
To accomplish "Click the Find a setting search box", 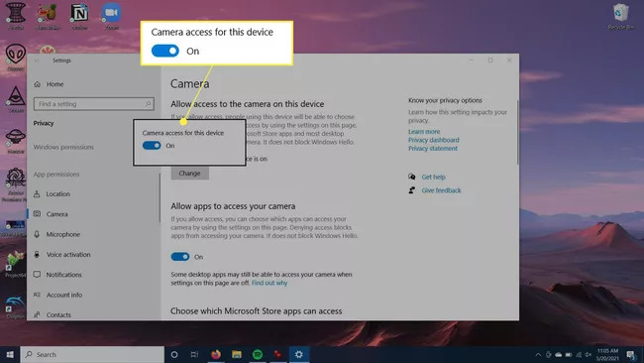I will [x=94, y=104].
